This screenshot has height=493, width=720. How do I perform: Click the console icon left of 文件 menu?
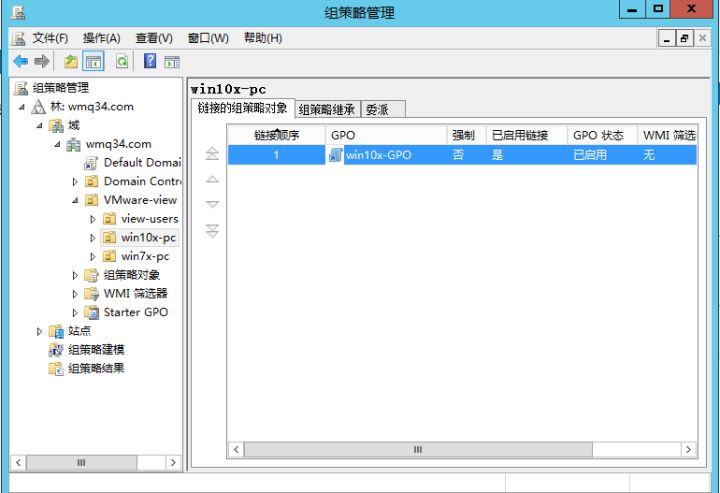(18, 39)
